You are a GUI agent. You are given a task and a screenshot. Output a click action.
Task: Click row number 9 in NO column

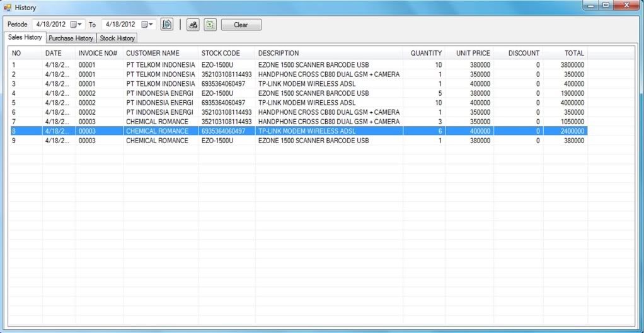14,141
